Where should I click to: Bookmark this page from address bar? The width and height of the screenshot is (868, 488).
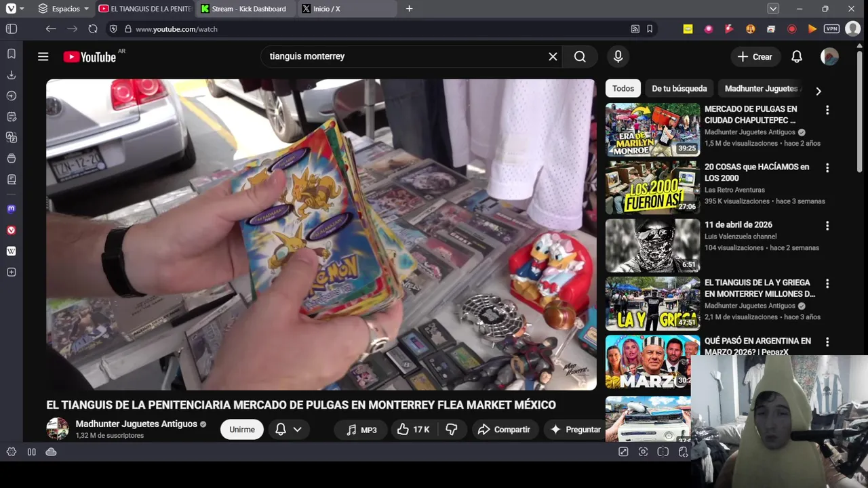(650, 29)
